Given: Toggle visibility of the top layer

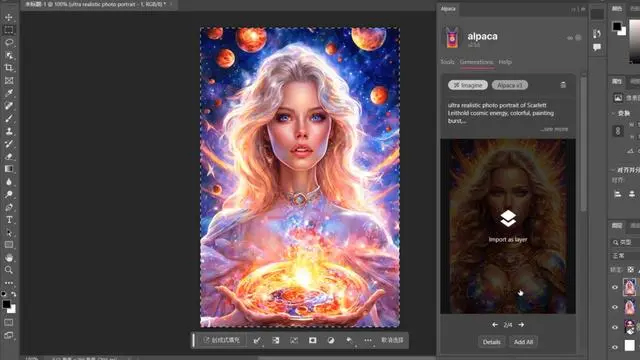Looking at the screenshot, I should coord(615,287).
